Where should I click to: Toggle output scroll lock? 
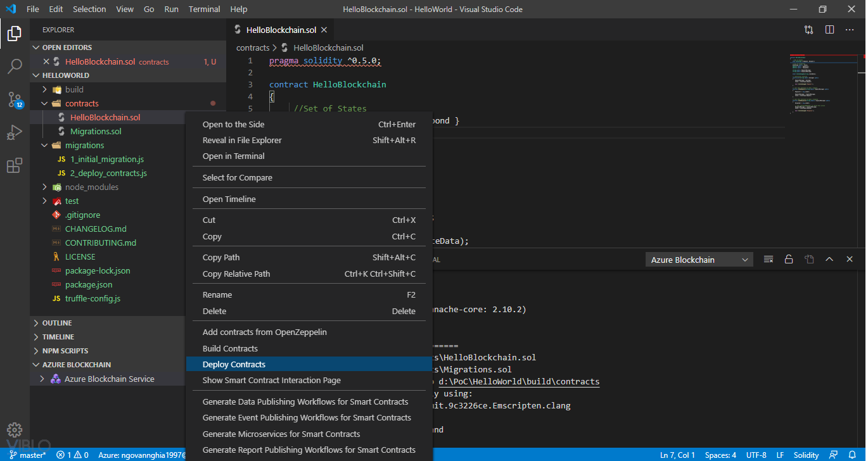[x=789, y=260]
